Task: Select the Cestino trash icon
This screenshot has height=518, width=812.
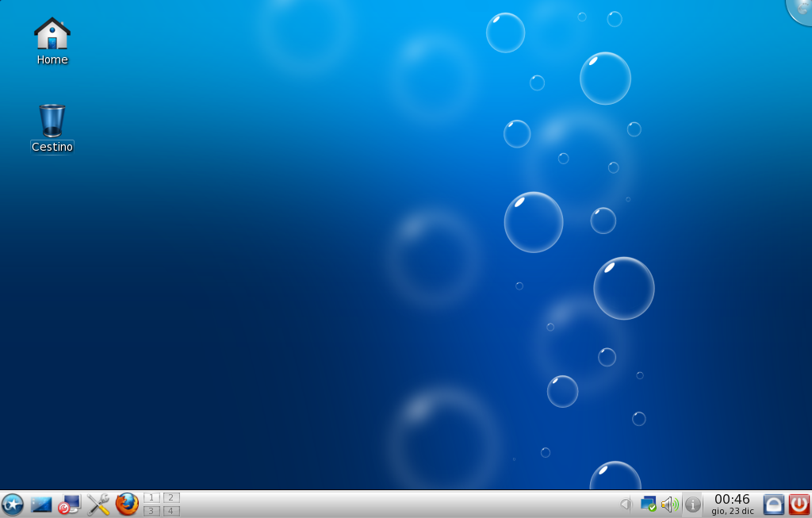Action: pyautogui.click(x=52, y=128)
